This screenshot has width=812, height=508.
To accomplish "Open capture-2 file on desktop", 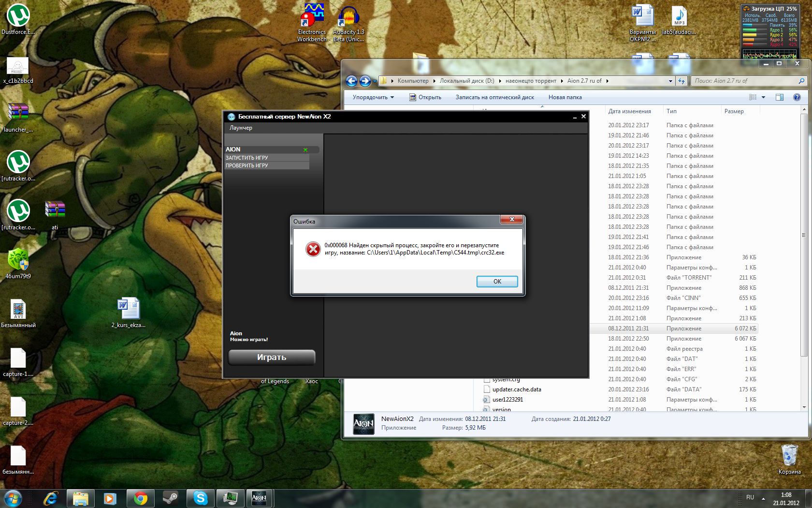I will (x=18, y=411).
